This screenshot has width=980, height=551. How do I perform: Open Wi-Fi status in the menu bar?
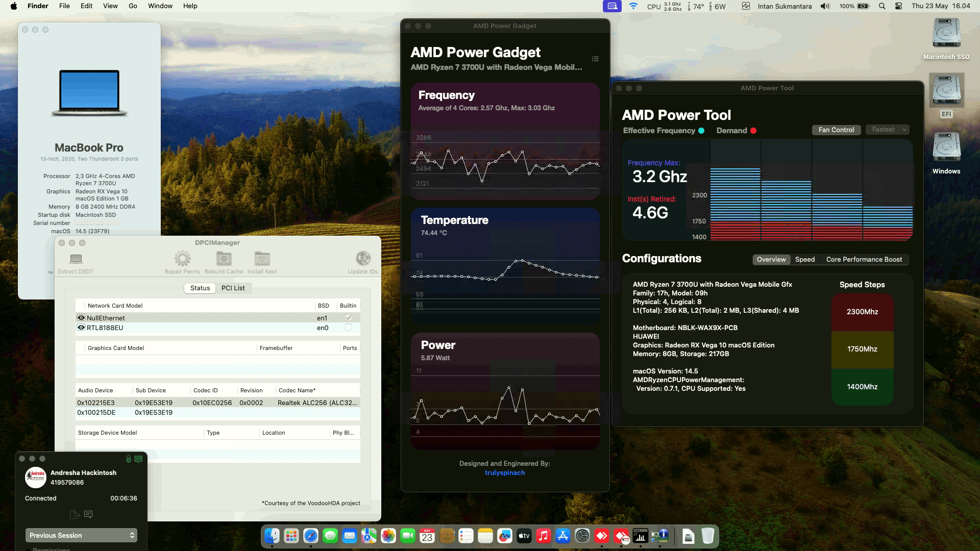(x=633, y=6)
